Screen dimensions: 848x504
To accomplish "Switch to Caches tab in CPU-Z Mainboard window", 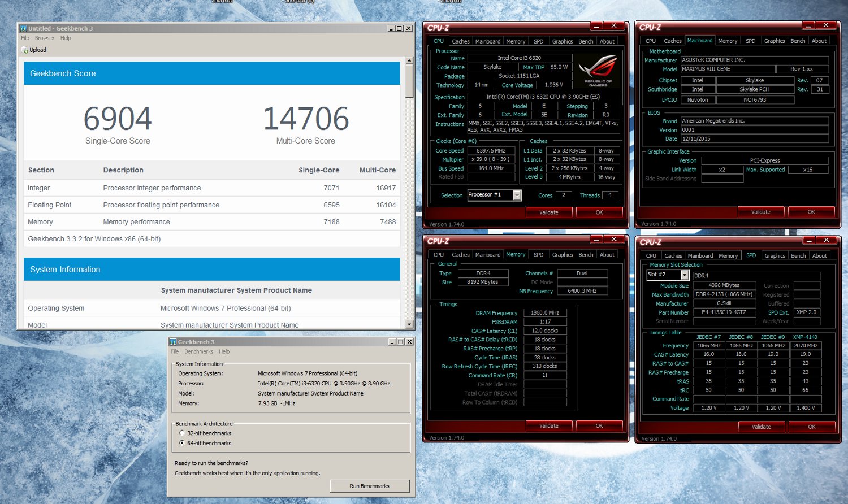I will (673, 41).
